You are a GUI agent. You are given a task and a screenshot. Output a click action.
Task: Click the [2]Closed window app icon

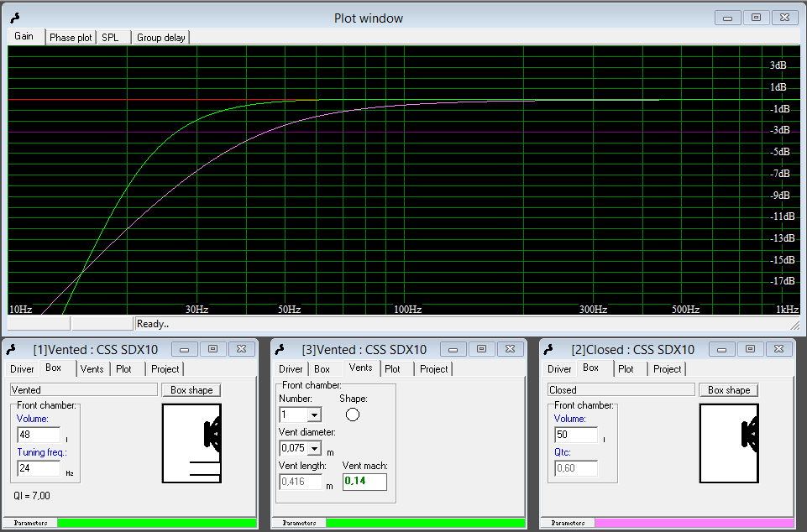[x=548, y=350]
